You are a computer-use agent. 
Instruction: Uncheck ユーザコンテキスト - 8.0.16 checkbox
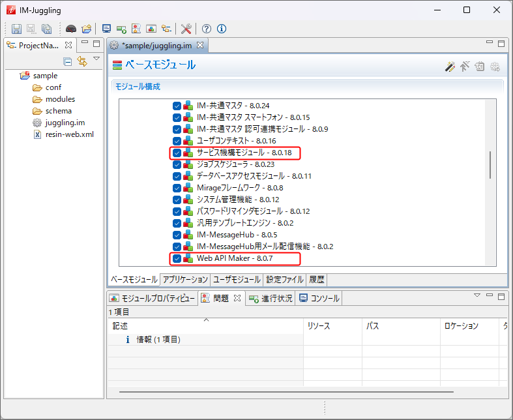click(x=177, y=141)
